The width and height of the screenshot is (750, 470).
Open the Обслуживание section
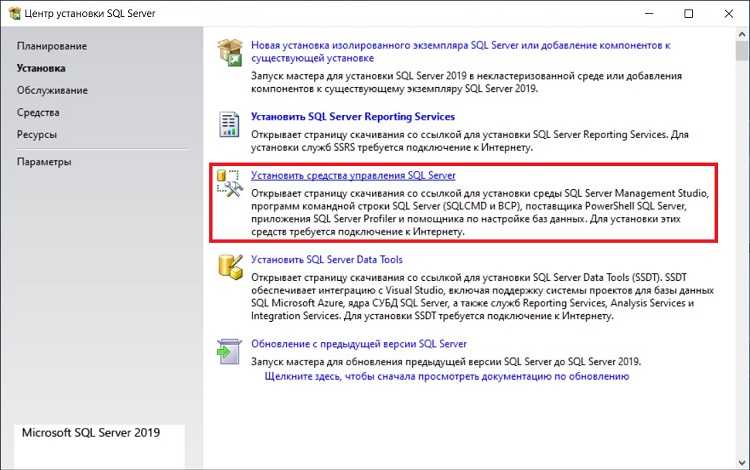coord(52,90)
